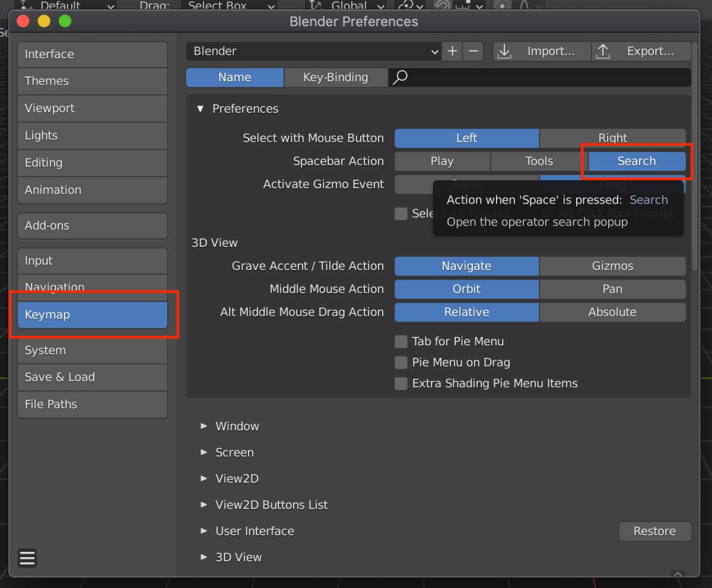Enable Tab for Pie Menu checkbox
712x588 pixels.
pyautogui.click(x=401, y=342)
